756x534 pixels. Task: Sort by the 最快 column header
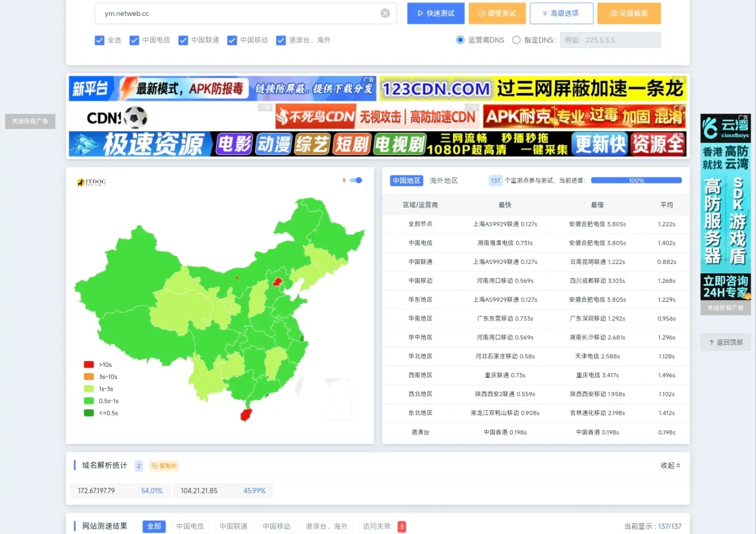tap(505, 205)
